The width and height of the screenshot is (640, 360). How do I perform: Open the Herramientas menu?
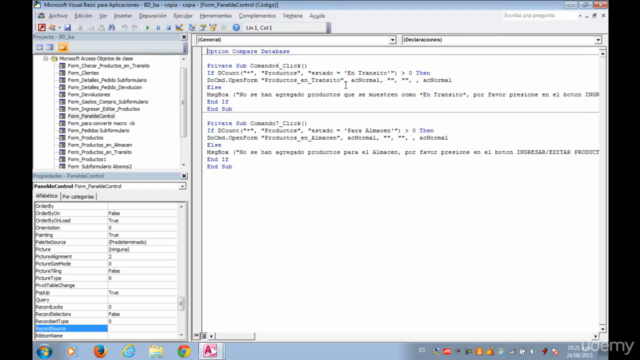pos(216,16)
